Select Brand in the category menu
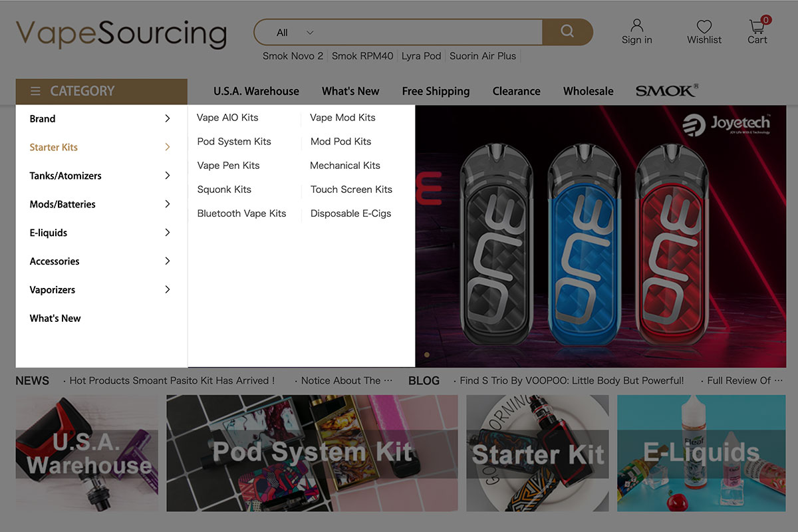Screen dimensions: 798x532 pos(43,119)
